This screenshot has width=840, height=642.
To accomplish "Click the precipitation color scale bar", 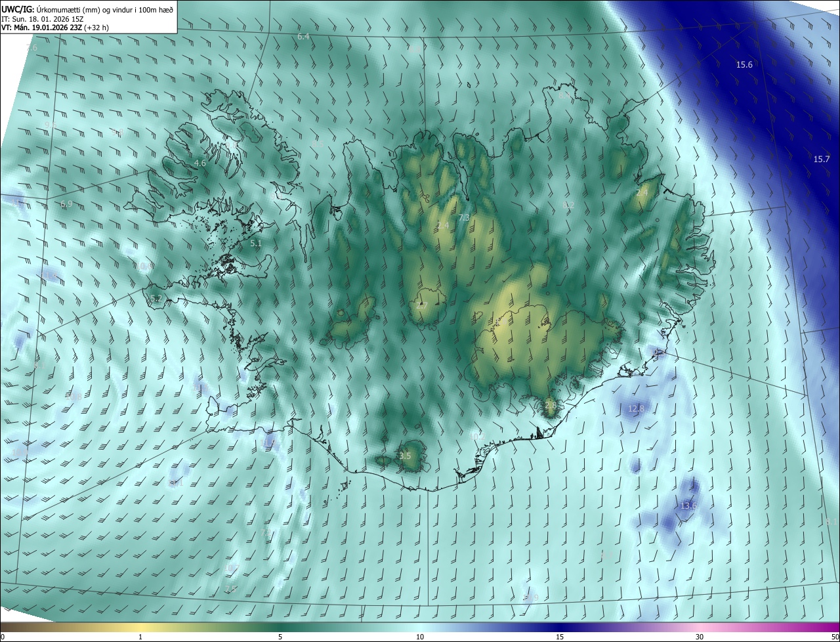I will click(x=420, y=628).
